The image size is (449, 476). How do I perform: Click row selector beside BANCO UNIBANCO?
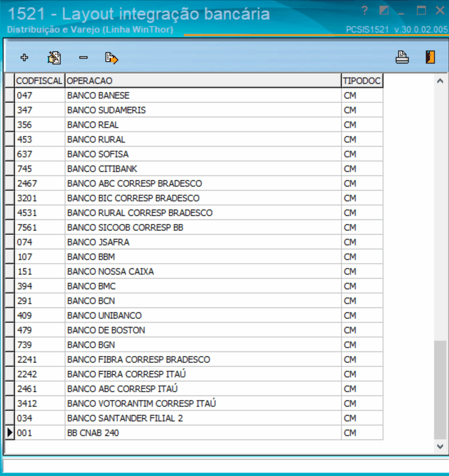[10, 315]
